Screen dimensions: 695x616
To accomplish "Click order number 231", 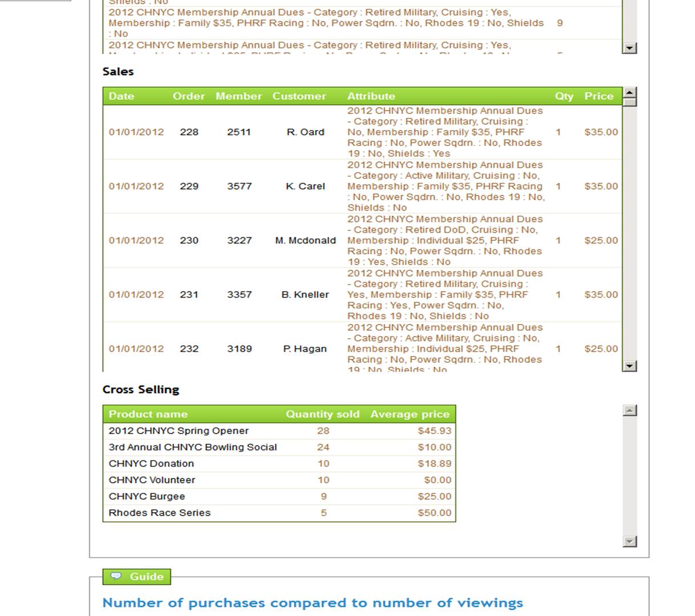I will [189, 294].
